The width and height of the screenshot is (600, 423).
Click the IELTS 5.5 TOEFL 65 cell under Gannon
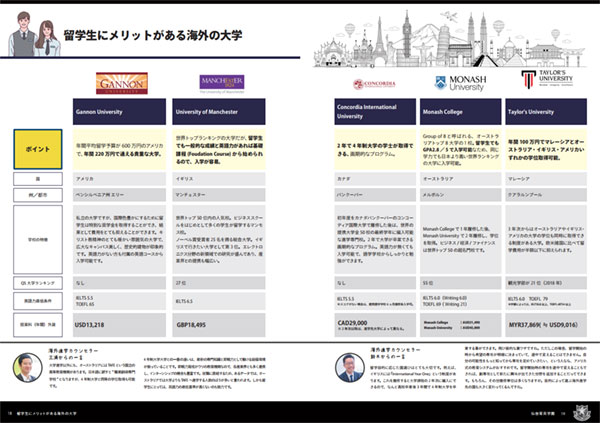(119, 301)
